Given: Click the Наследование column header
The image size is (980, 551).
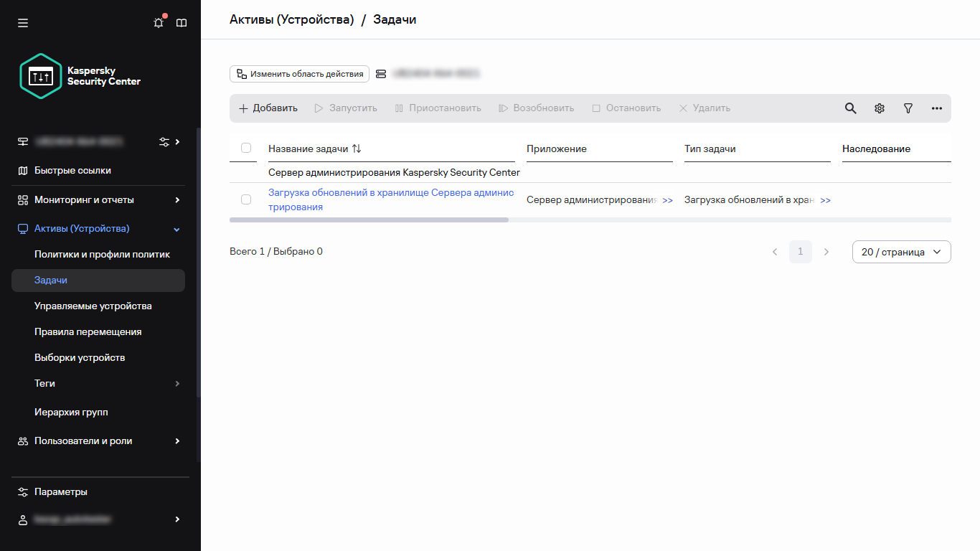Looking at the screenshot, I should click(x=877, y=149).
